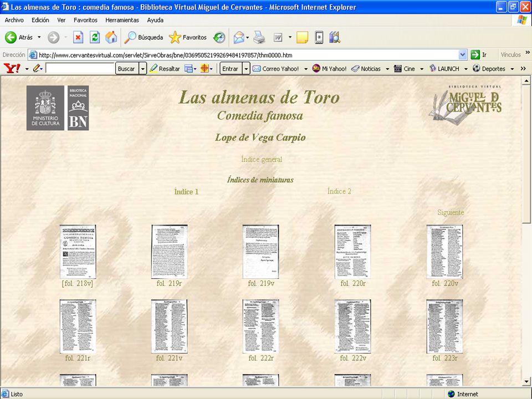This screenshot has height=399, width=532.
Task: Expand the Vínculos links toolbar chevron
Action: pyautogui.click(x=528, y=53)
